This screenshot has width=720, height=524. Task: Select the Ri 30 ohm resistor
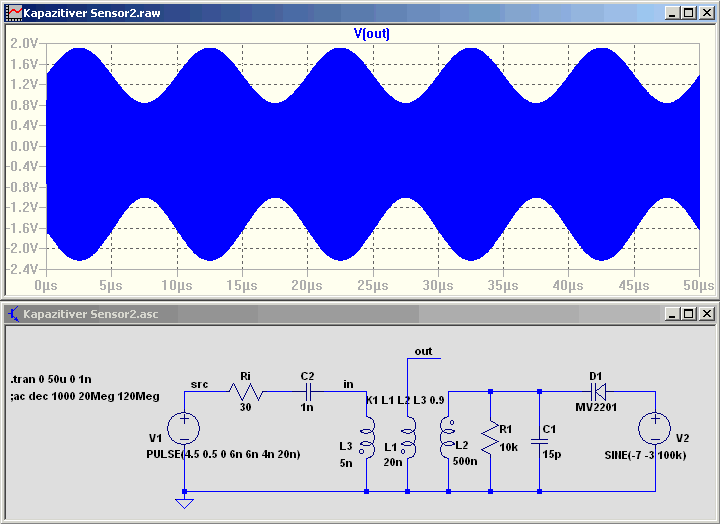(246, 392)
